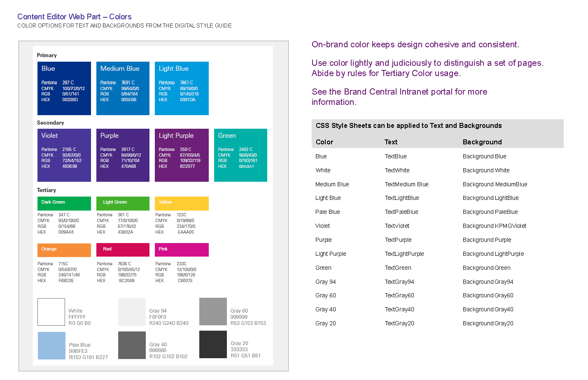Click 'Background Gray20' cell
The height and width of the screenshot is (380, 588).
coord(488,324)
